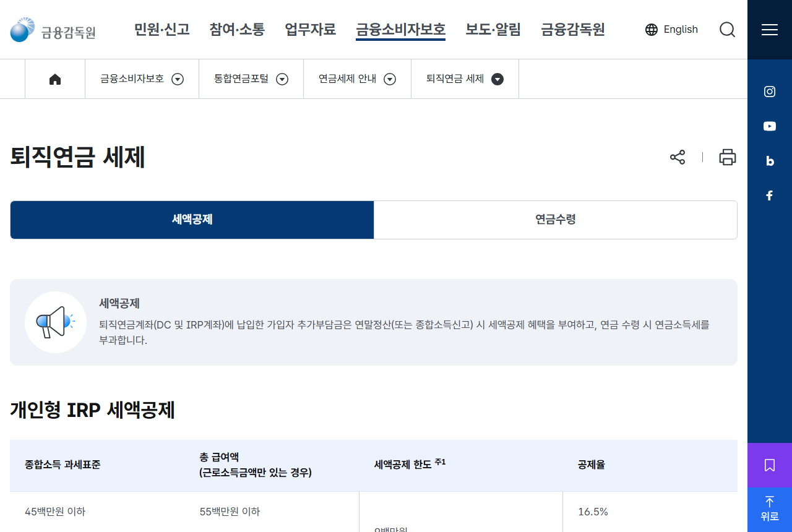Click the 퇴직연금 세제 page heading
Viewport: 792px width, 532px height.
tap(78, 157)
